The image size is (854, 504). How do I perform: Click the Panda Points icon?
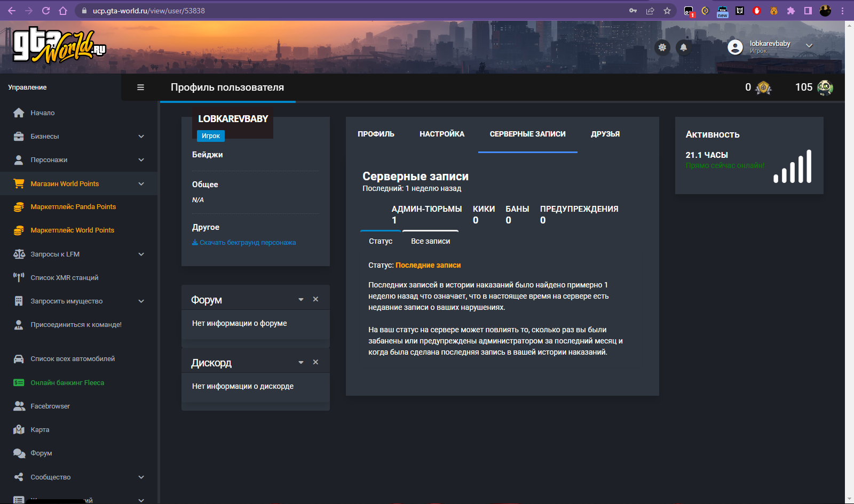[825, 87]
